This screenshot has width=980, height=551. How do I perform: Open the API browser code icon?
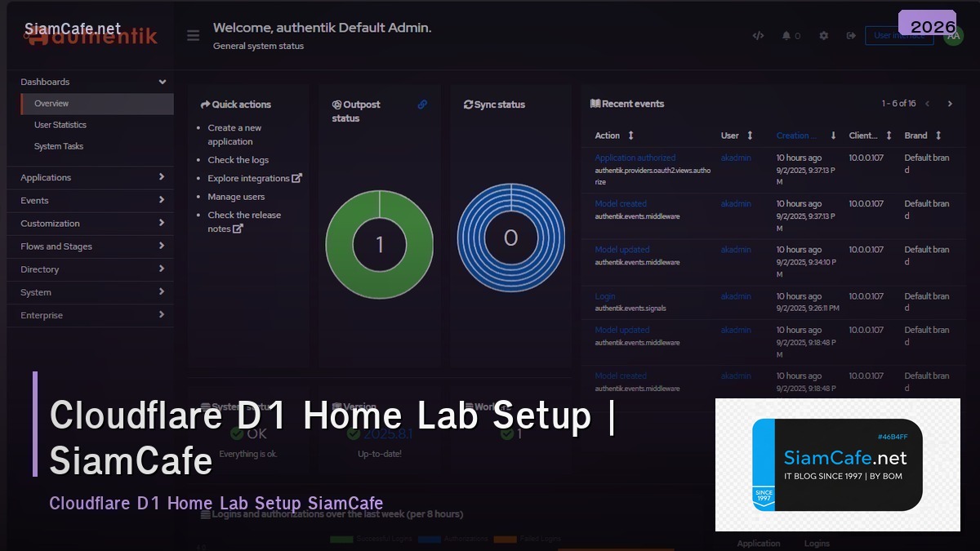click(758, 35)
